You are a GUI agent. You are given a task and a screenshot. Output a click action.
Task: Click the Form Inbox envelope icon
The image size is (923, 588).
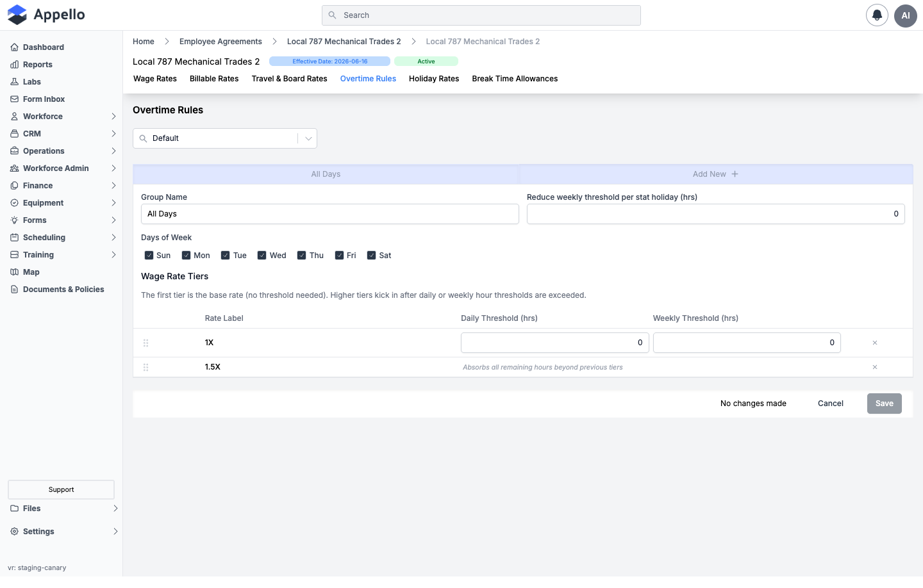[14, 99]
